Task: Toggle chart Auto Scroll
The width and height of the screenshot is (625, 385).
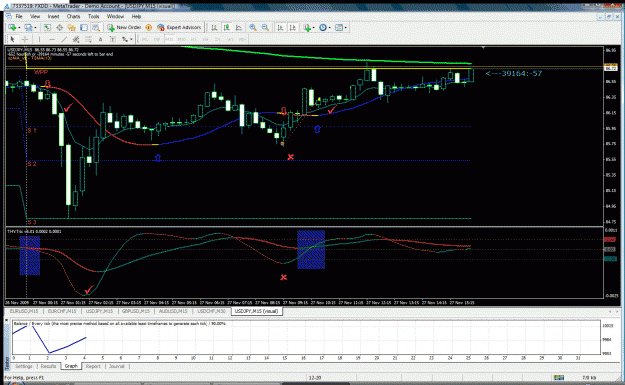Action: pyautogui.click(x=281, y=27)
